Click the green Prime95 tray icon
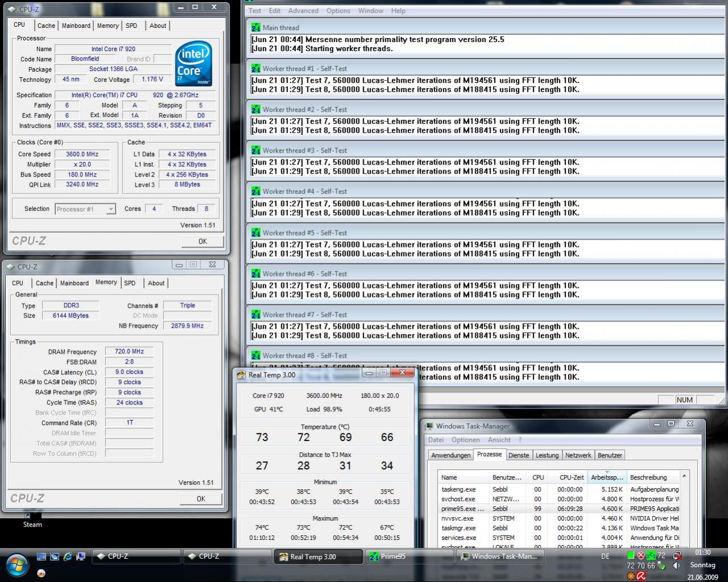 coord(651,555)
